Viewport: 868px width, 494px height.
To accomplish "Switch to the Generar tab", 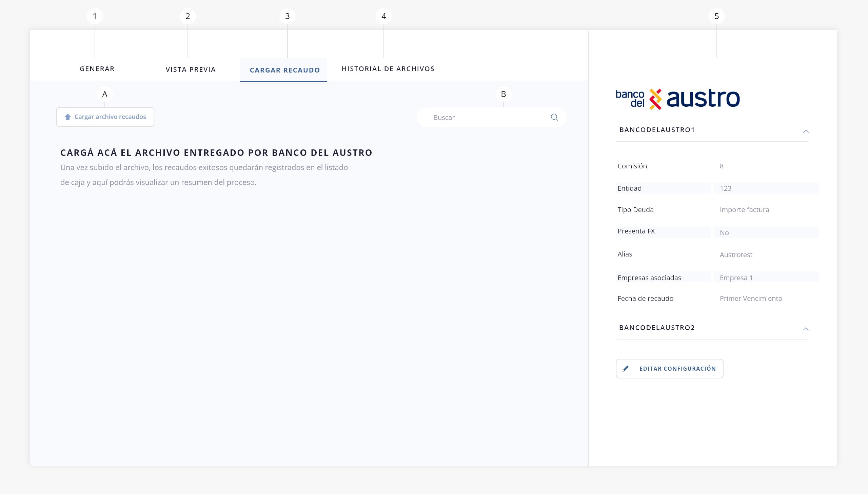I will [97, 69].
